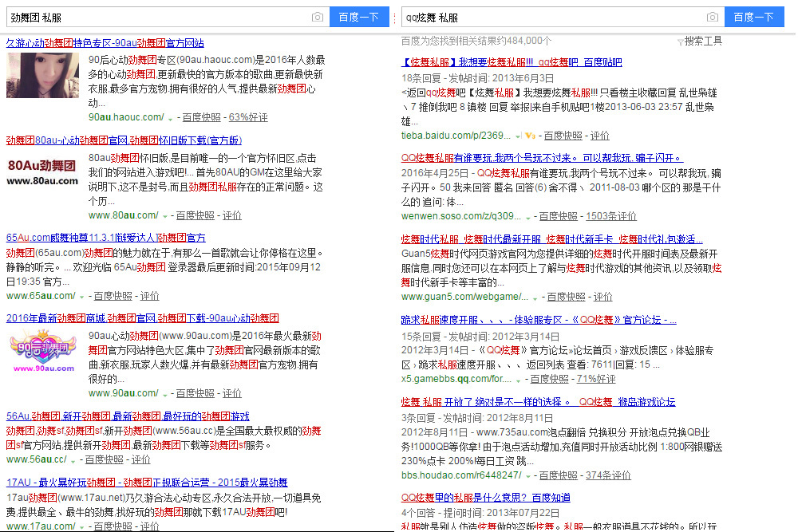Open the girl photo thumbnail for 90au result
This screenshot has width=798, height=532.
click(43, 75)
